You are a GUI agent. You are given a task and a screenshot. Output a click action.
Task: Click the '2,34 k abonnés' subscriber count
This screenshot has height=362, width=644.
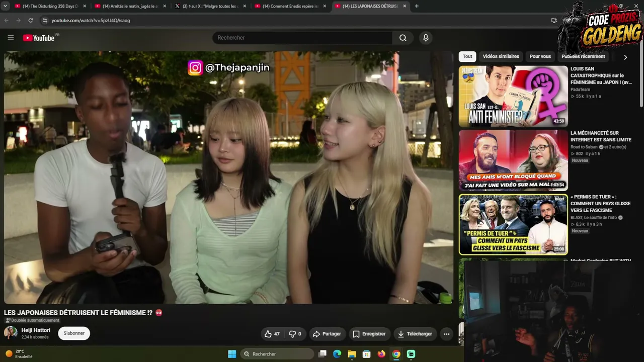(x=35, y=337)
